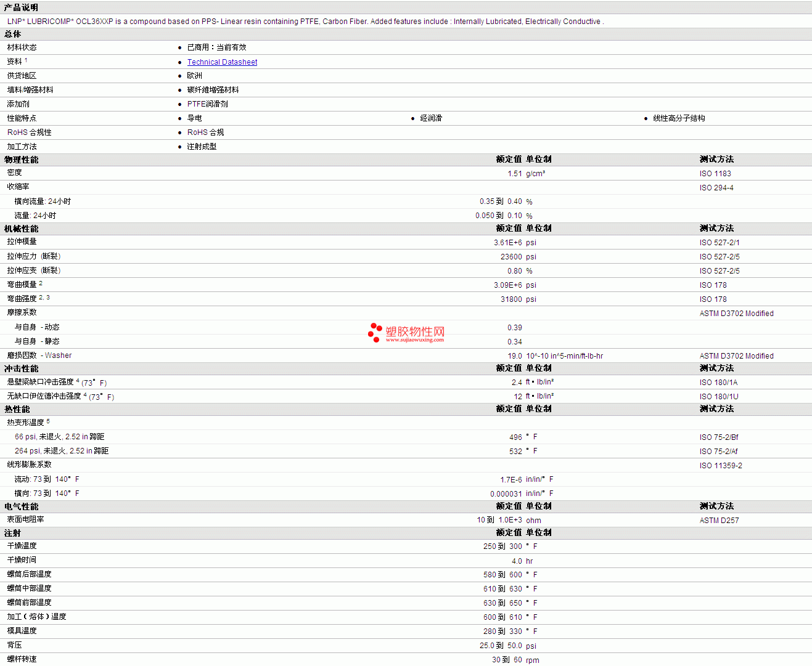Viewport: 812px width, 666px height.
Task: Click the 总体 section header
Action: [12, 34]
